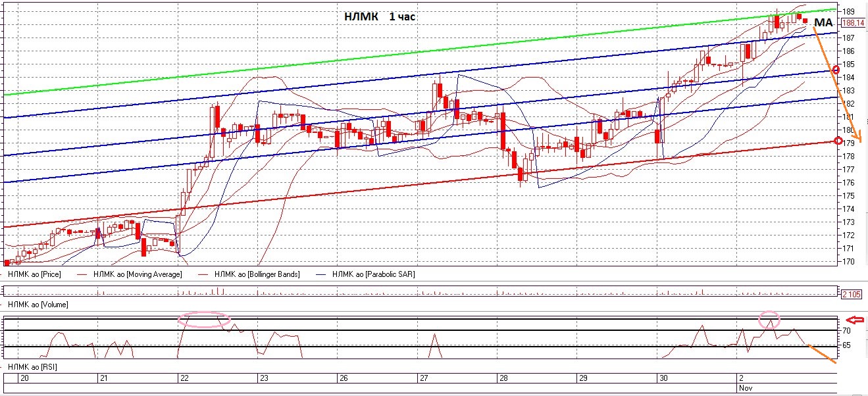
Task: Click the НЛМК ао [Moving Average] legend entry
Action: (138, 274)
